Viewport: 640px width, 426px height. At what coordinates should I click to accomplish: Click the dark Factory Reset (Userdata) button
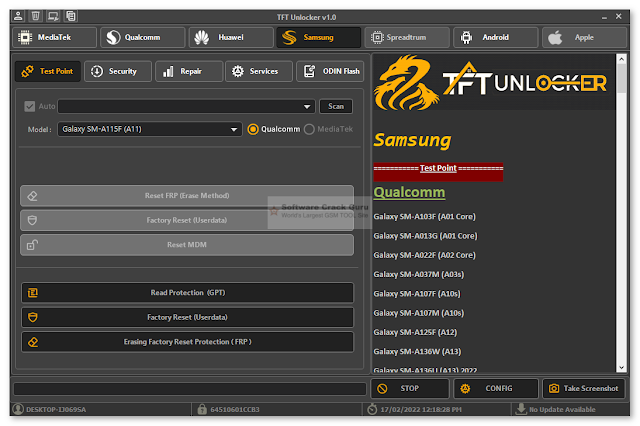point(187,317)
